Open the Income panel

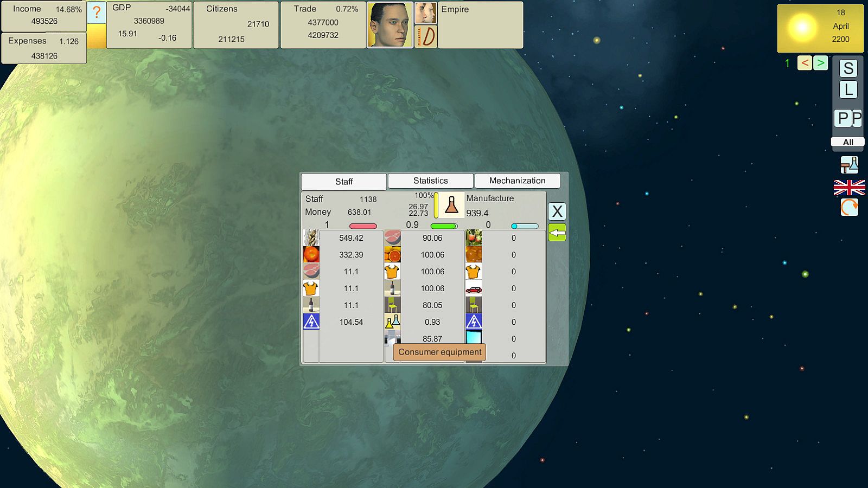tap(44, 16)
